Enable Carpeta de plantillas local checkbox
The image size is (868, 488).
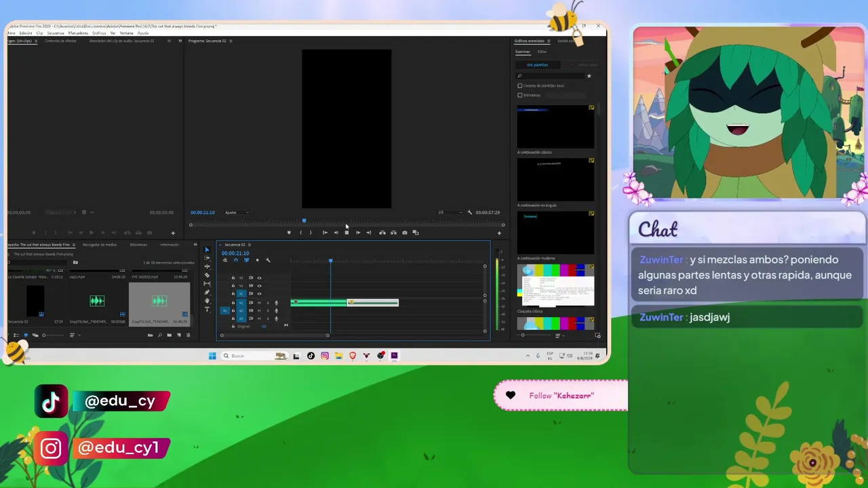(520, 86)
